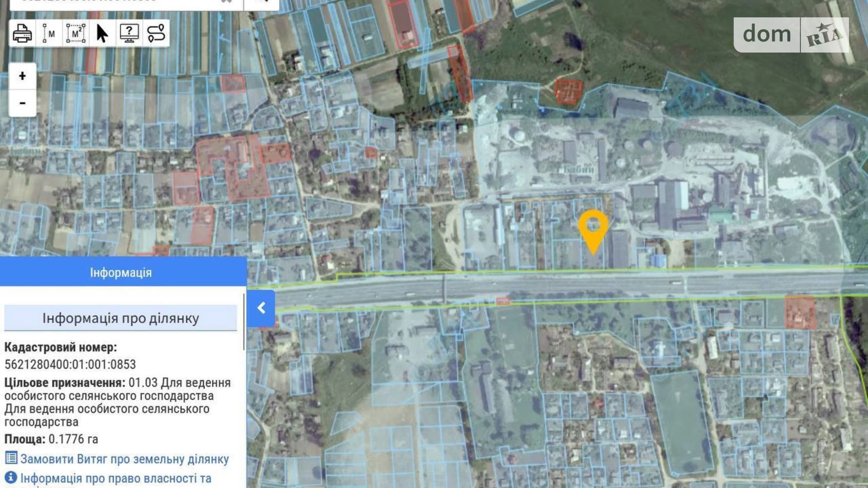Select the area measurement M² tool
The height and width of the screenshot is (488, 868).
pyautogui.click(x=76, y=34)
